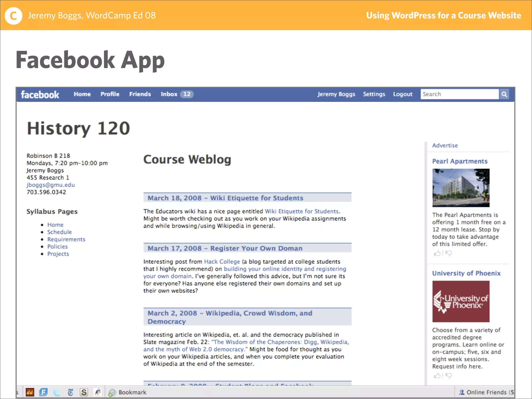Click the University of Phoenix logo image
532x399 pixels.
click(x=461, y=301)
